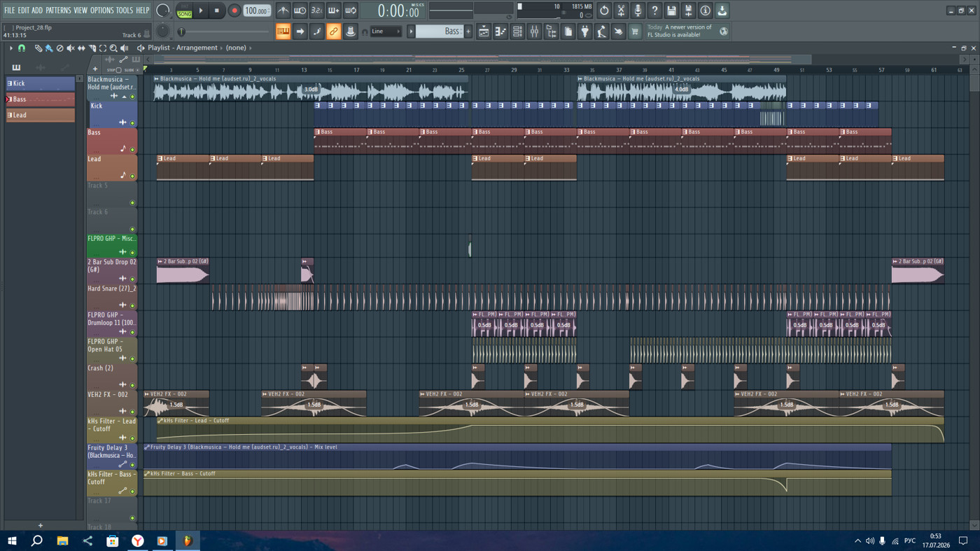
Task: Toggle the link/multilink controllers button
Action: (333, 32)
